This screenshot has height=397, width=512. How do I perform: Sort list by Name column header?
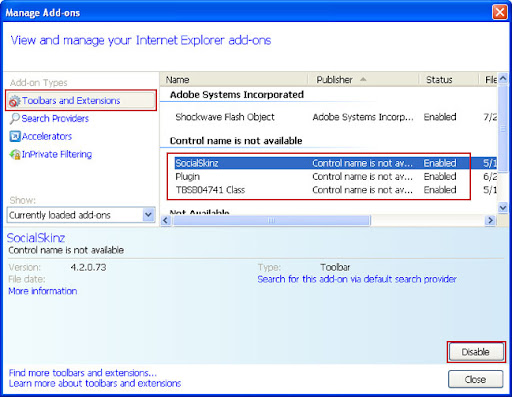[235, 80]
